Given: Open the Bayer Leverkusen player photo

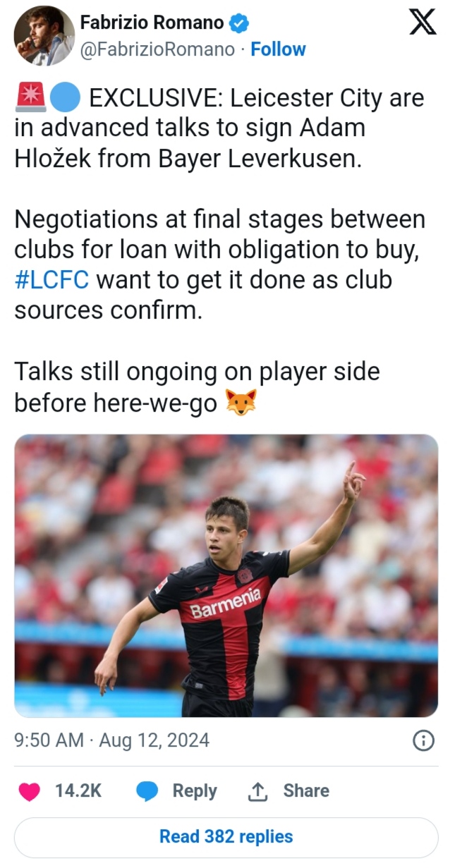Looking at the screenshot, I should point(226,575).
